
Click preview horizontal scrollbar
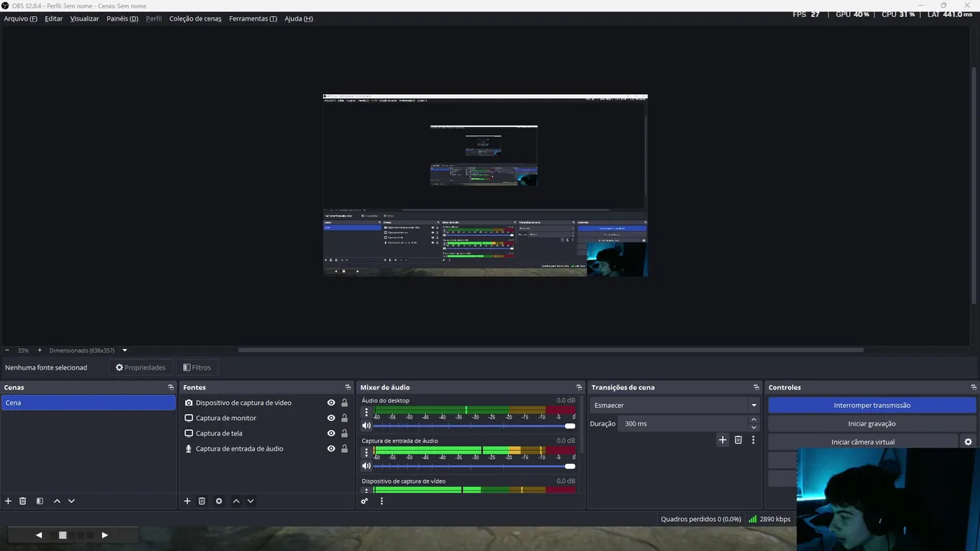point(550,350)
